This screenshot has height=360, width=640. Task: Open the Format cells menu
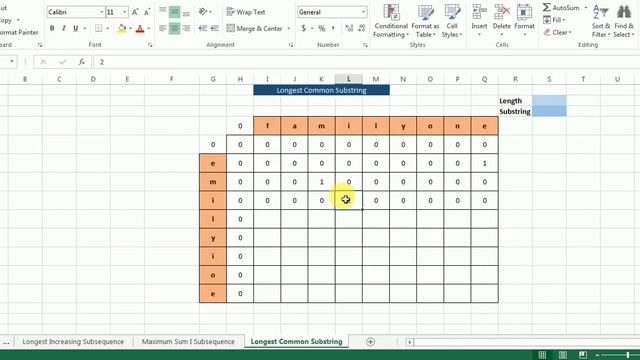click(524, 20)
